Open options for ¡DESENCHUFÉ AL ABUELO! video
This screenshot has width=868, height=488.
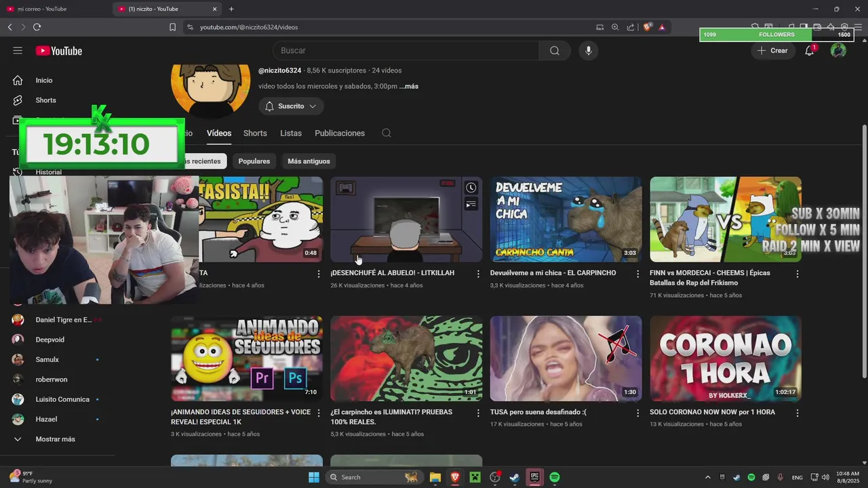coord(478,274)
